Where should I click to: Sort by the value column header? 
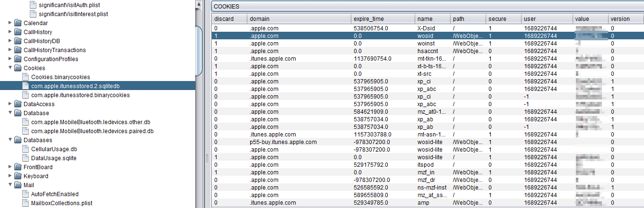click(x=591, y=19)
